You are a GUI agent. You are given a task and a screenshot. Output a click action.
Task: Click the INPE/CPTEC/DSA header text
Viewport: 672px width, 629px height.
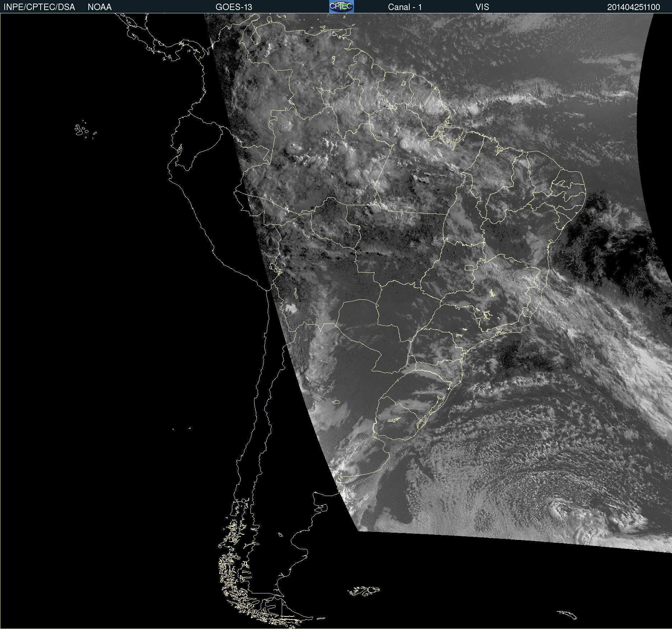[39, 7]
